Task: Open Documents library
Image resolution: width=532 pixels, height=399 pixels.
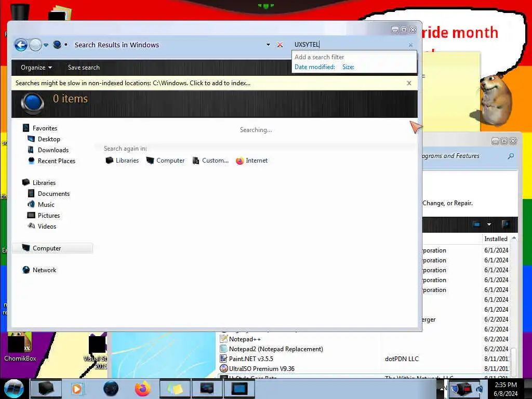Action: tap(54, 193)
